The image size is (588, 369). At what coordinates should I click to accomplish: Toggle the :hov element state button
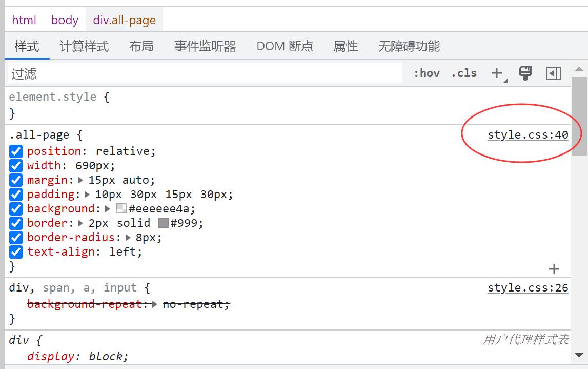click(x=427, y=73)
